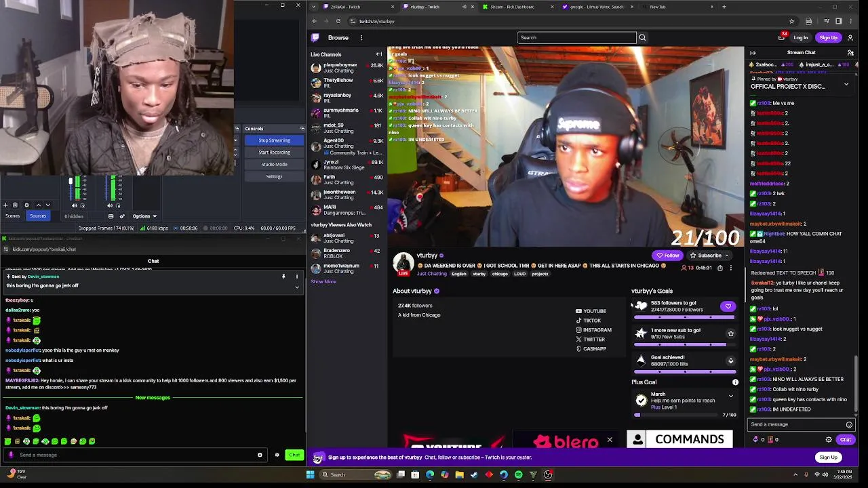Image resolution: width=868 pixels, height=488 pixels.
Task: Click the Twitch Search field
Action: click(576, 38)
